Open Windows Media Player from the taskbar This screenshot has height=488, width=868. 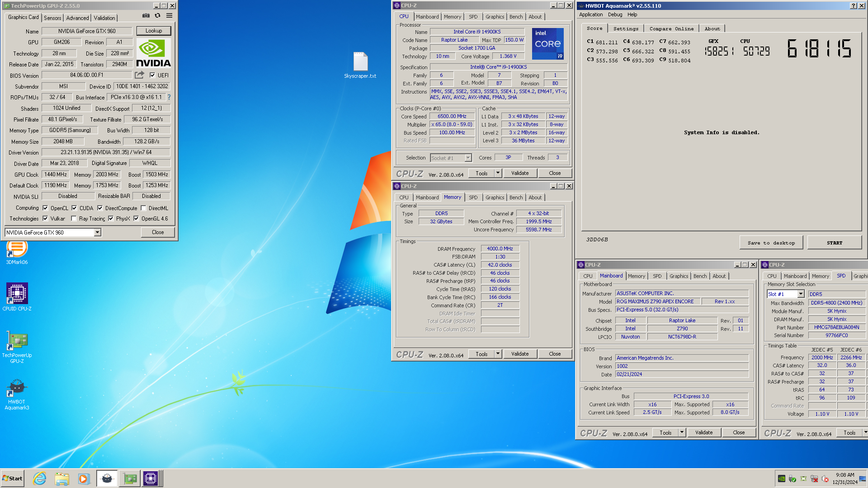pyautogui.click(x=84, y=479)
